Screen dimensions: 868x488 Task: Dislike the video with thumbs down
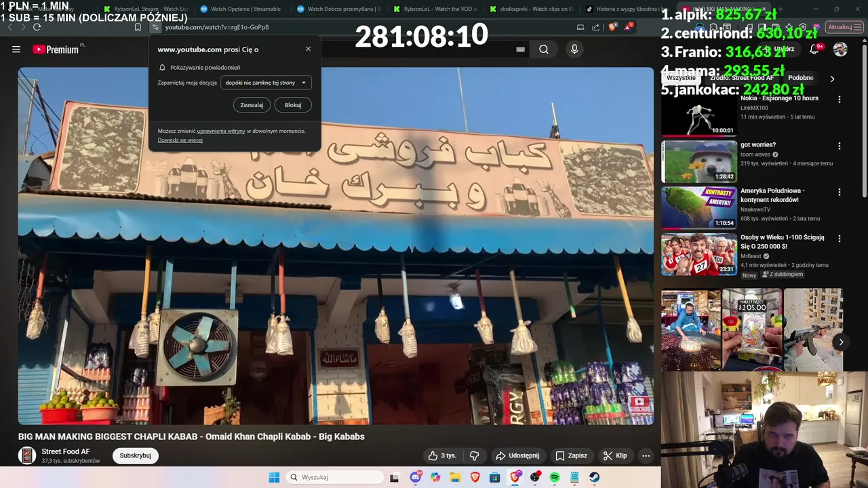[474, 455]
